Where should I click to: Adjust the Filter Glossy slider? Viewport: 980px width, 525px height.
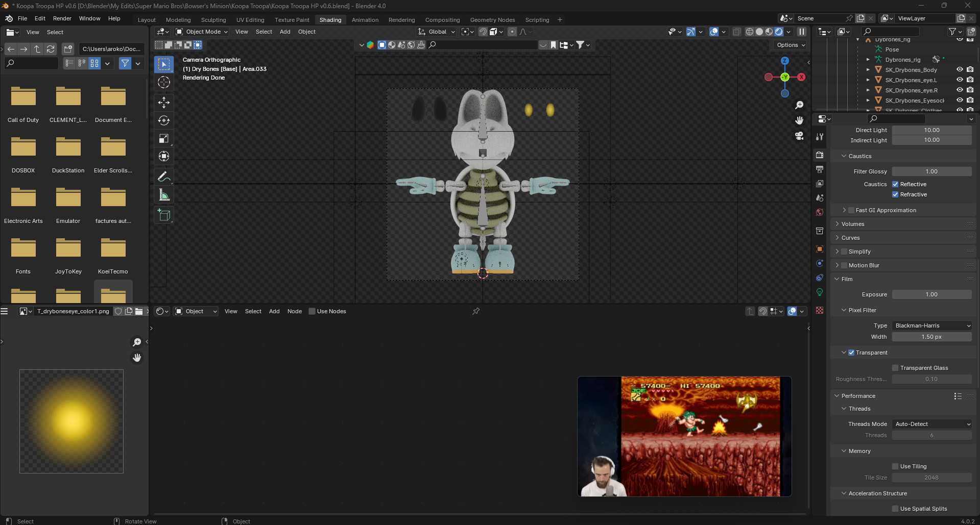pos(932,171)
